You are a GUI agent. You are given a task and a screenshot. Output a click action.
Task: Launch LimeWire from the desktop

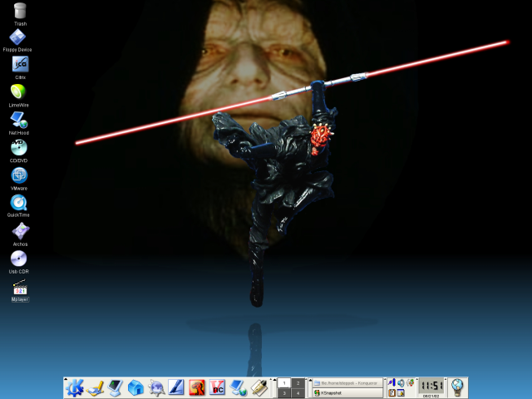tap(18, 91)
